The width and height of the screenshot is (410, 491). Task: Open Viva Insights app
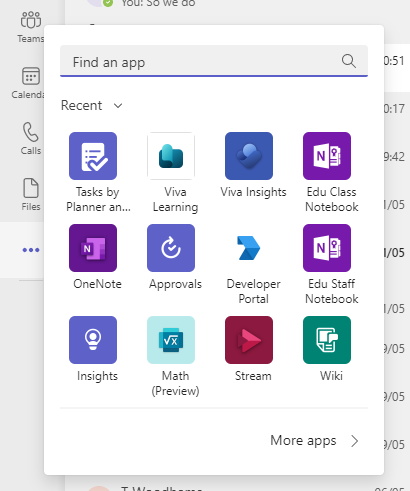pyautogui.click(x=249, y=156)
